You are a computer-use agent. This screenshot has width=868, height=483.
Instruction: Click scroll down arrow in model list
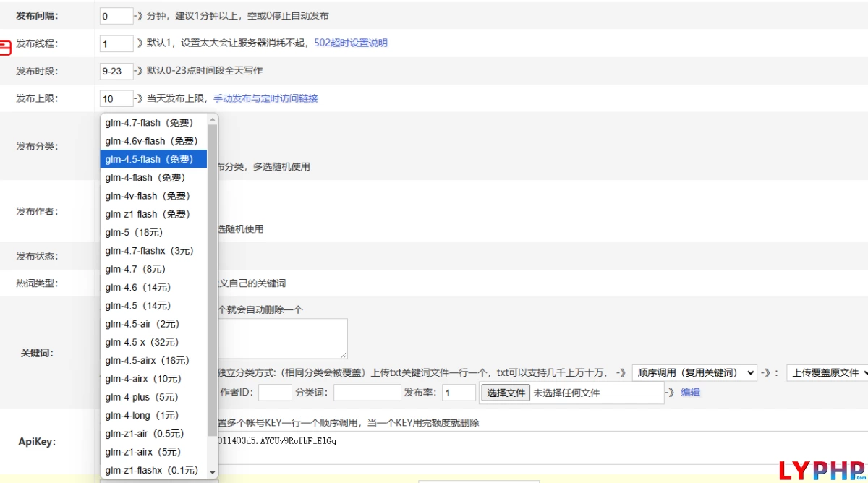click(213, 472)
